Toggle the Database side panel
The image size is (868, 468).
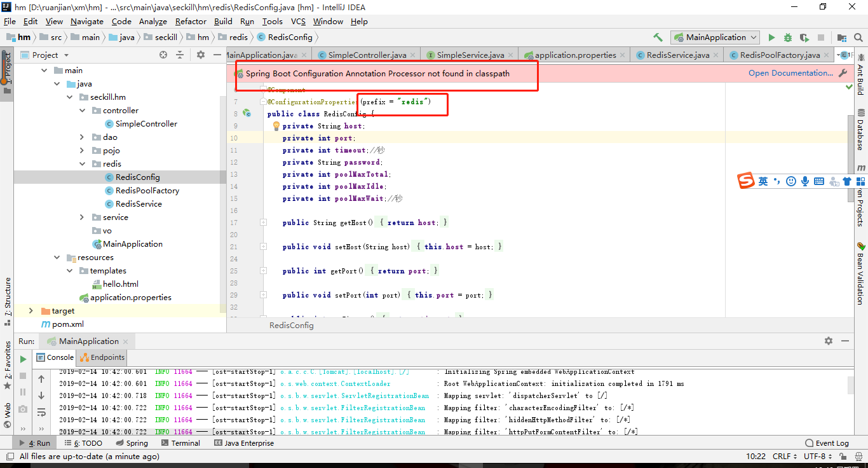coord(860,131)
